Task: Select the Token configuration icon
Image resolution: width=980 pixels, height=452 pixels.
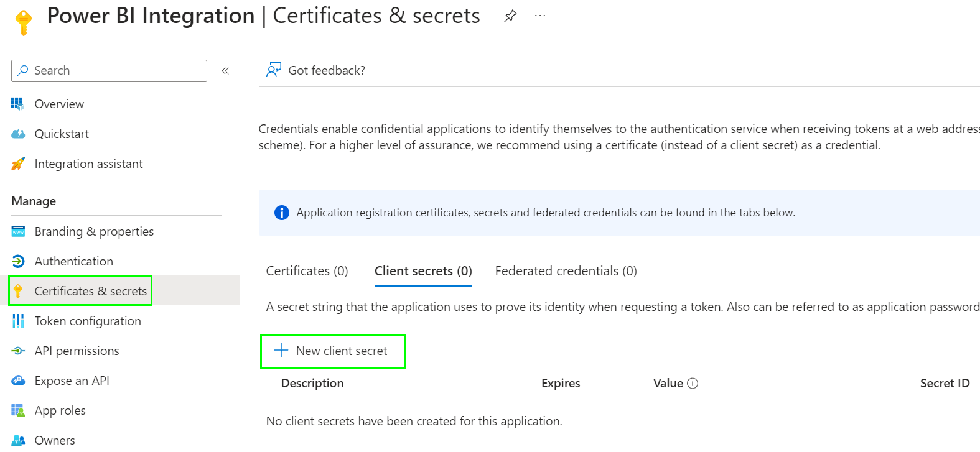Action: point(19,321)
